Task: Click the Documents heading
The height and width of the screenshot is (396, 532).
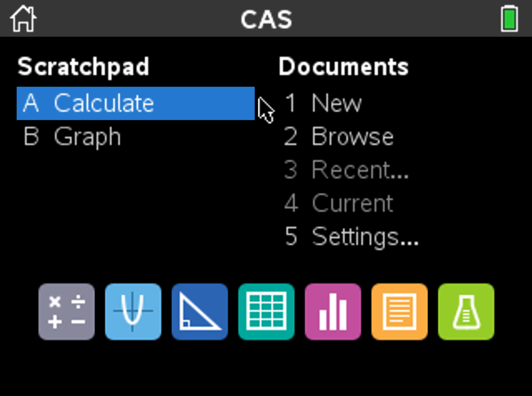Action: click(x=343, y=67)
